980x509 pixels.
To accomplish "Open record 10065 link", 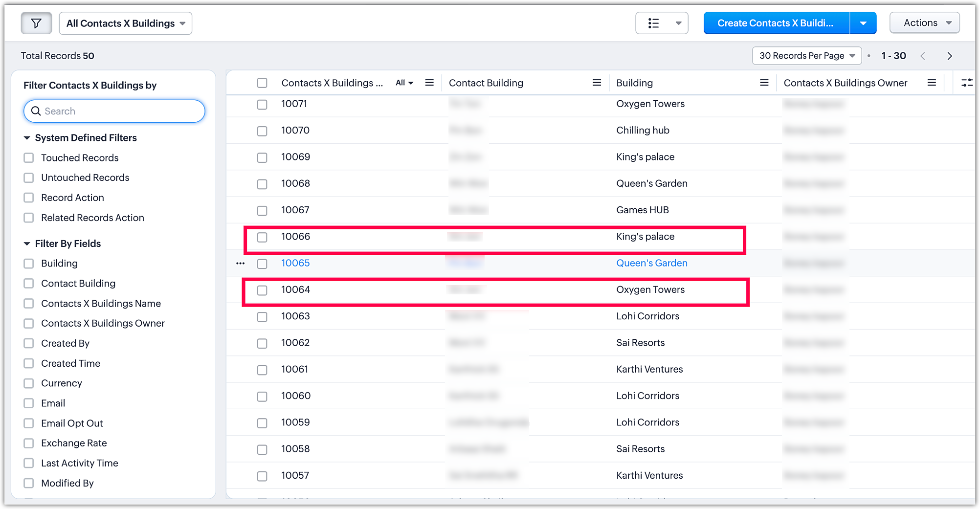I will coord(295,263).
